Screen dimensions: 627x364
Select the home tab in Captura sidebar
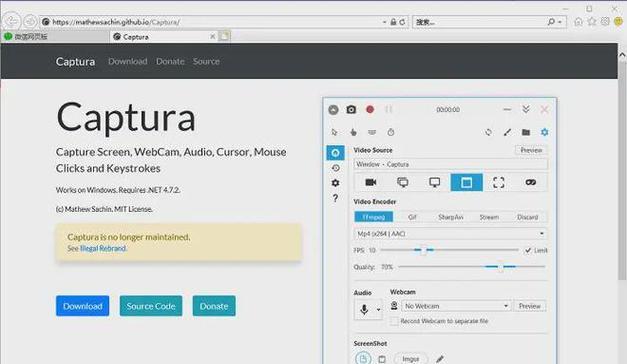click(x=335, y=153)
